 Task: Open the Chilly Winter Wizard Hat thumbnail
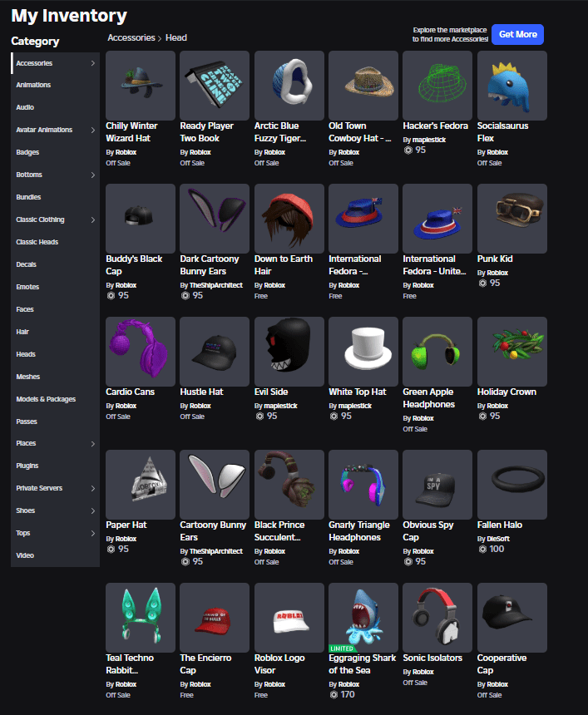(x=141, y=86)
